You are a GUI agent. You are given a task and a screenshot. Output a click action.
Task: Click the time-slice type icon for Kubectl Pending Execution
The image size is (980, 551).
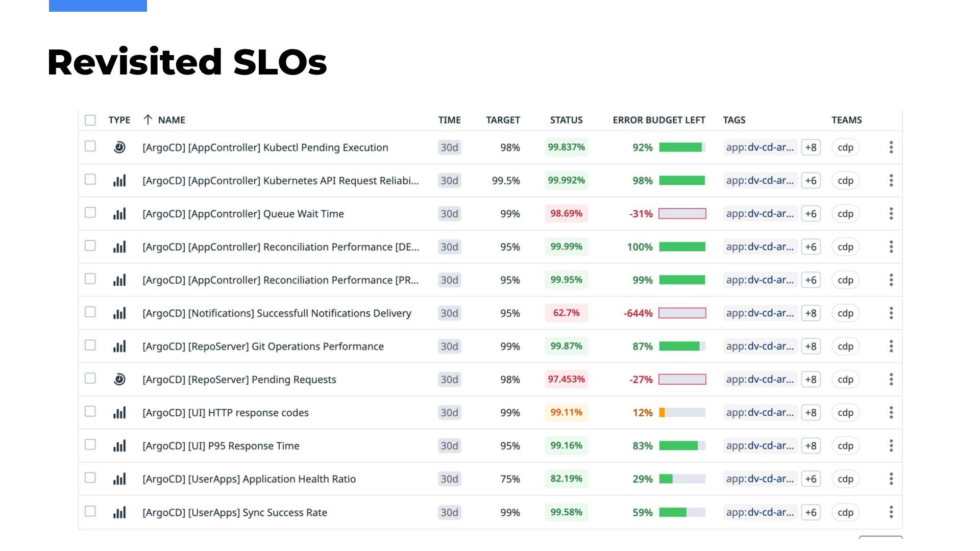click(x=119, y=147)
